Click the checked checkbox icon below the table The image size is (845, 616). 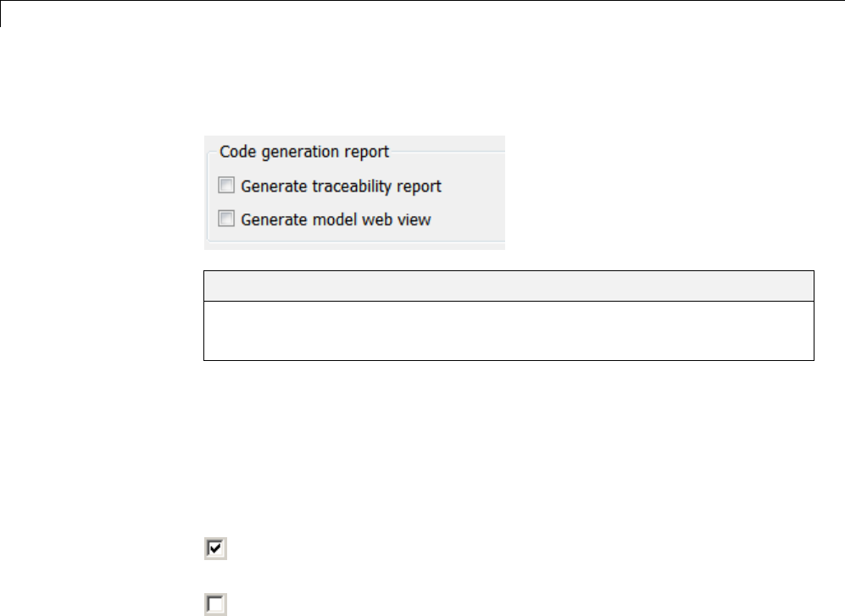[x=216, y=549]
